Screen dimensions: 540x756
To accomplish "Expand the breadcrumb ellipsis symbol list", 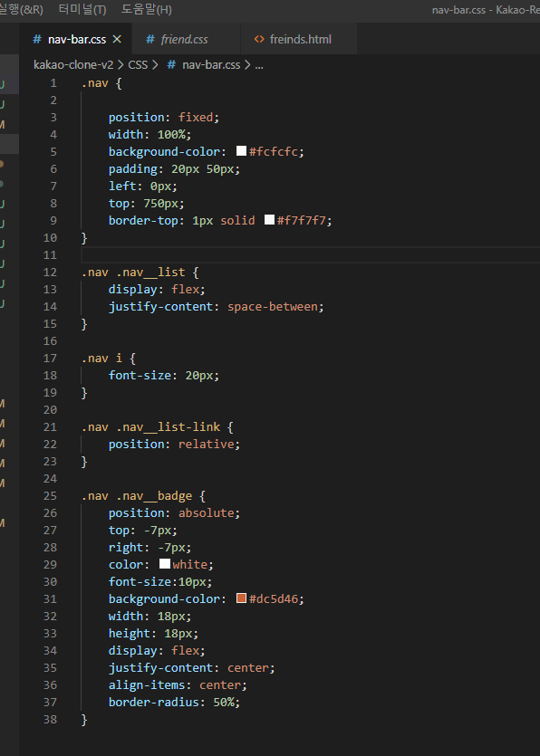I will (258, 65).
